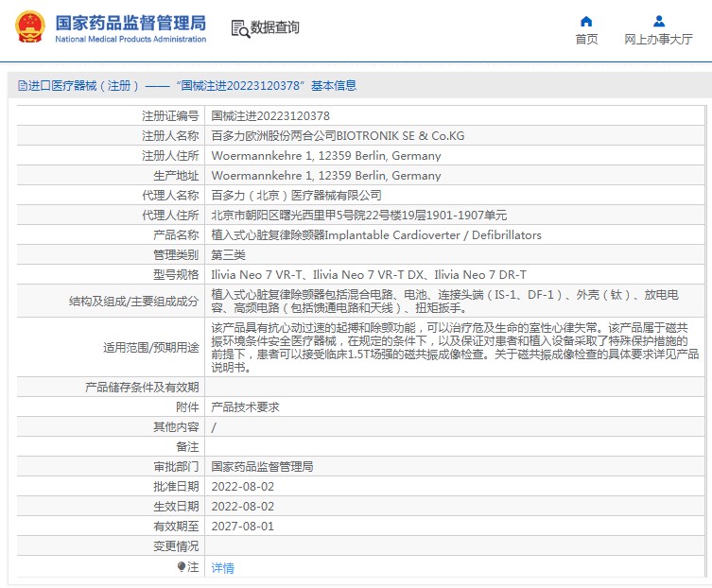This screenshot has height=588, width=712.
Task: Select 注册人名称 label
Action: point(170,136)
